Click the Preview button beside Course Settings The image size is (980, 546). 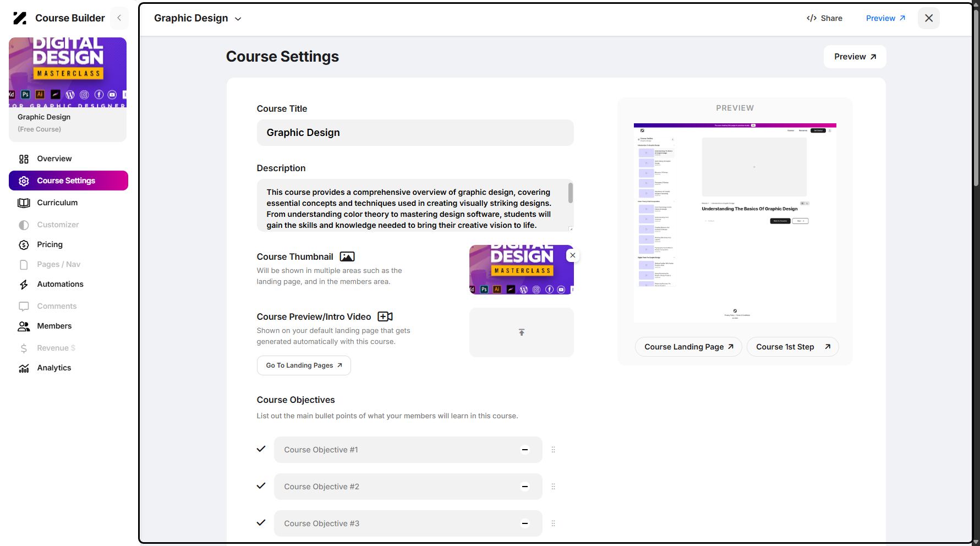[855, 57]
